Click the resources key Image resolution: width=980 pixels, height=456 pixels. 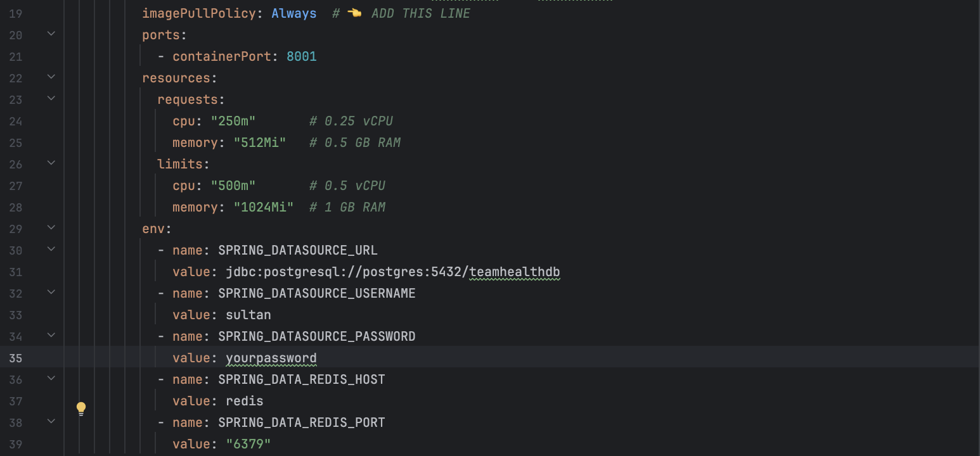pos(176,79)
